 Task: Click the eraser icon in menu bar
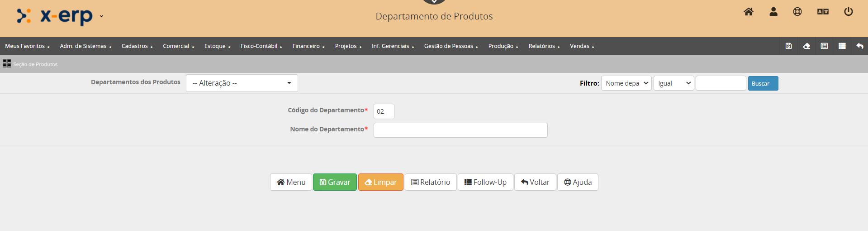[x=806, y=46]
